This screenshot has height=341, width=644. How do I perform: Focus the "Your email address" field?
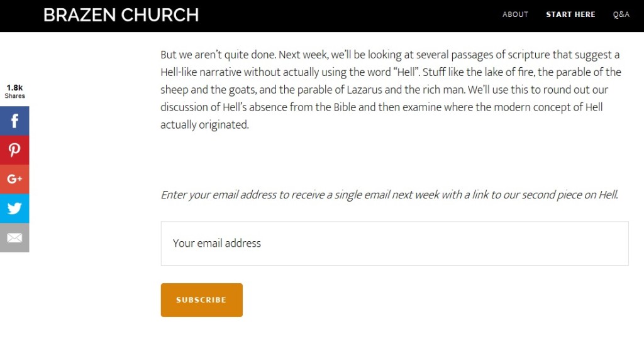pos(394,243)
